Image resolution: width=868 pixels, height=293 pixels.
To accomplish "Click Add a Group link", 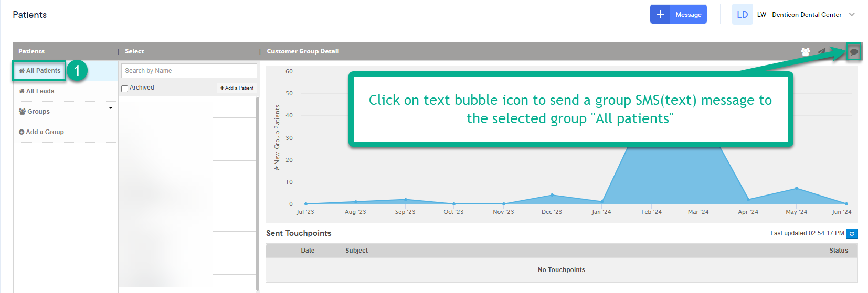I will tap(41, 132).
